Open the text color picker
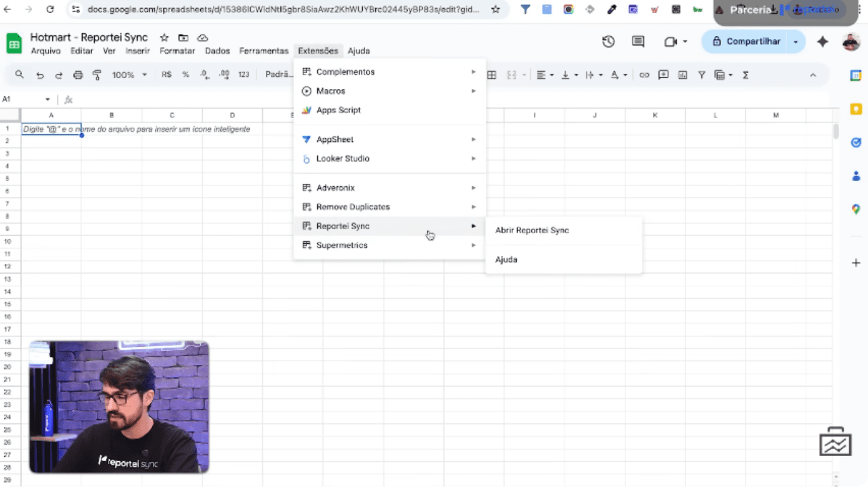868x493 pixels. pos(615,75)
